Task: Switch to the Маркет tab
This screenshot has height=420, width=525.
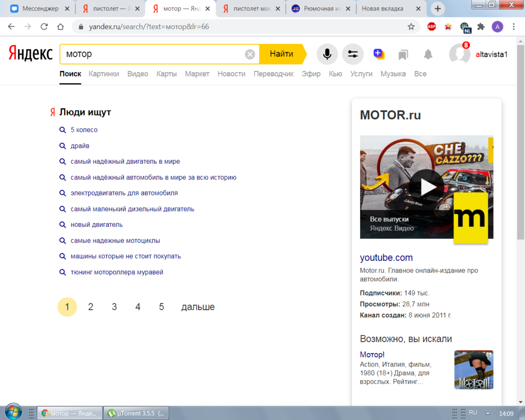Action: point(197,73)
